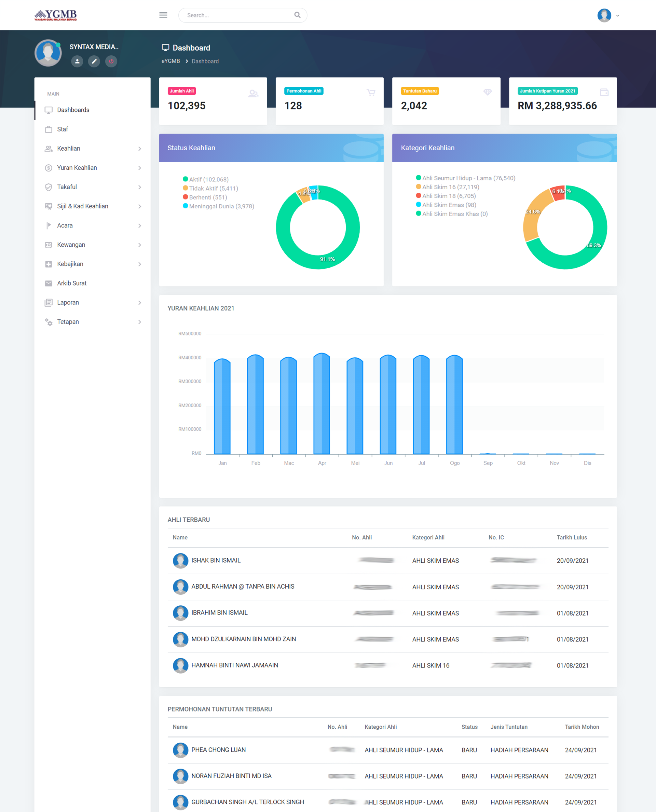Viewport: 656px width, 812px height.
Task: Click the eYGMB breadcrumb link
Action: tap(171, 61)
